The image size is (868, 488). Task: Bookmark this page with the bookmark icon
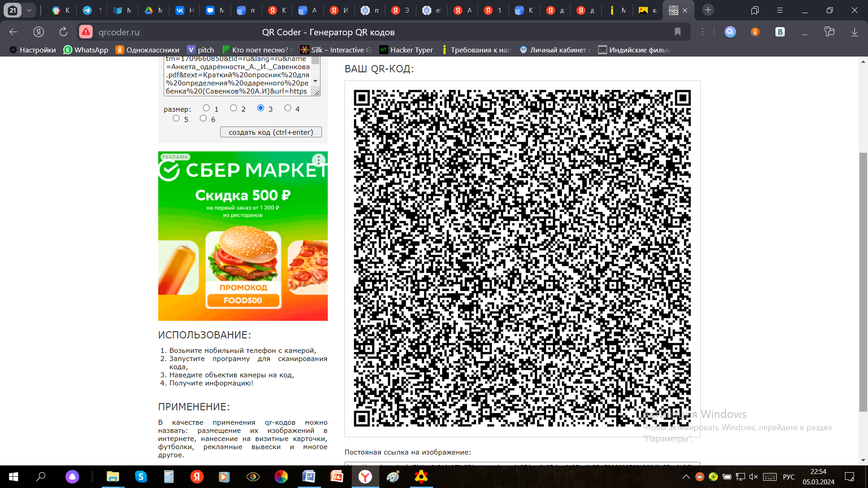[677, 32]
